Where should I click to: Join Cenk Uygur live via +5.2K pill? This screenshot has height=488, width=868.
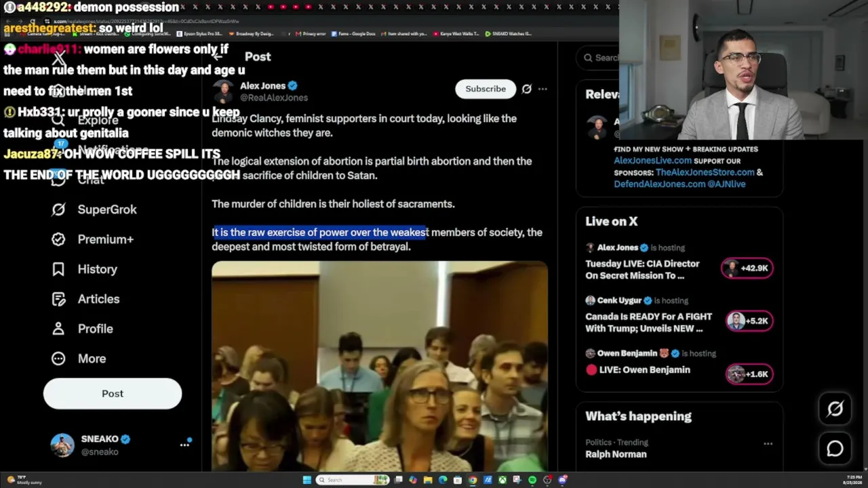(749, 321)
